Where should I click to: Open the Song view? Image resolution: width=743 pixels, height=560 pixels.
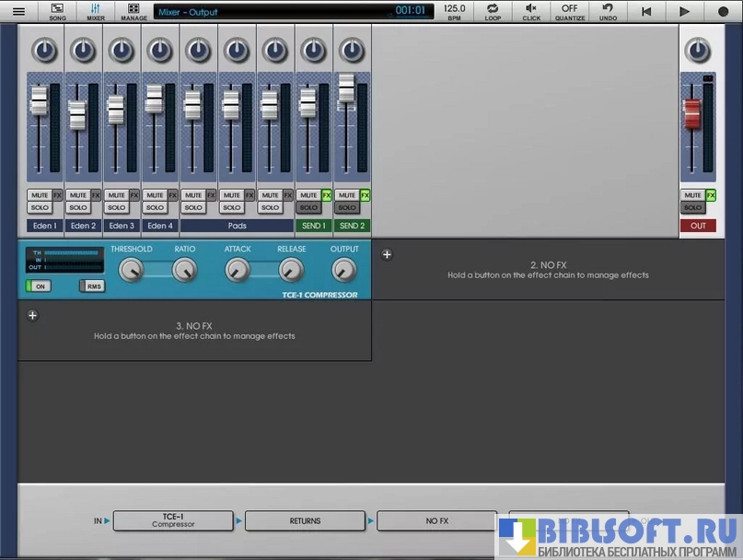coord(57,11)
